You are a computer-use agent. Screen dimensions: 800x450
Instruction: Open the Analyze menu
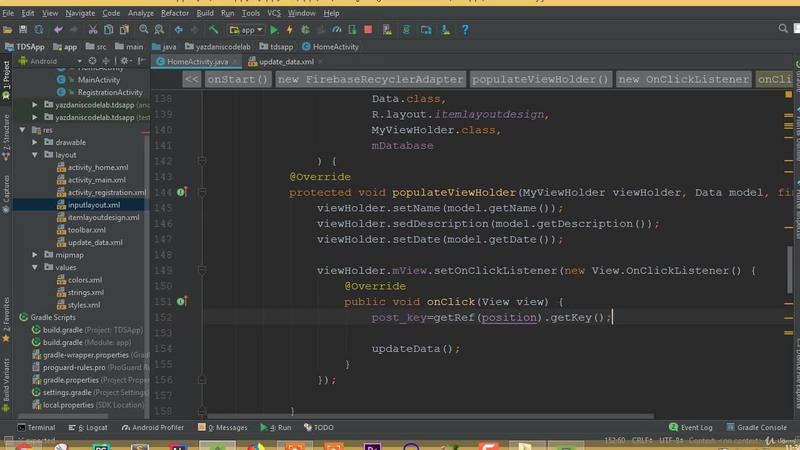click(141, 13)
